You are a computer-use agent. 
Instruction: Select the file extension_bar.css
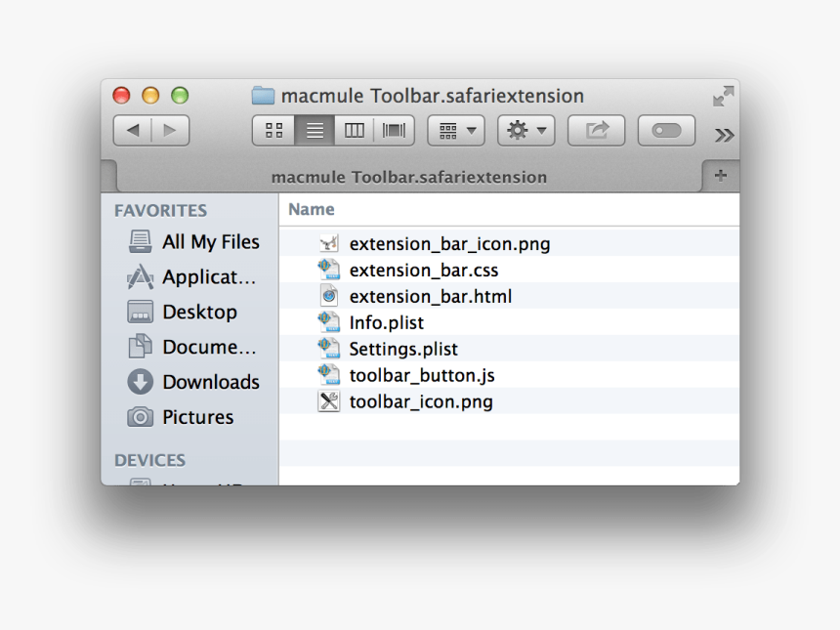click(509, 270)
